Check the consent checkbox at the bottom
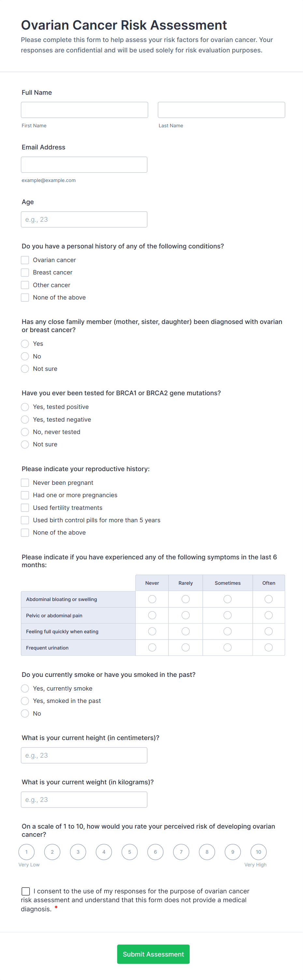303x980 pixels. [x=25, y=891]
